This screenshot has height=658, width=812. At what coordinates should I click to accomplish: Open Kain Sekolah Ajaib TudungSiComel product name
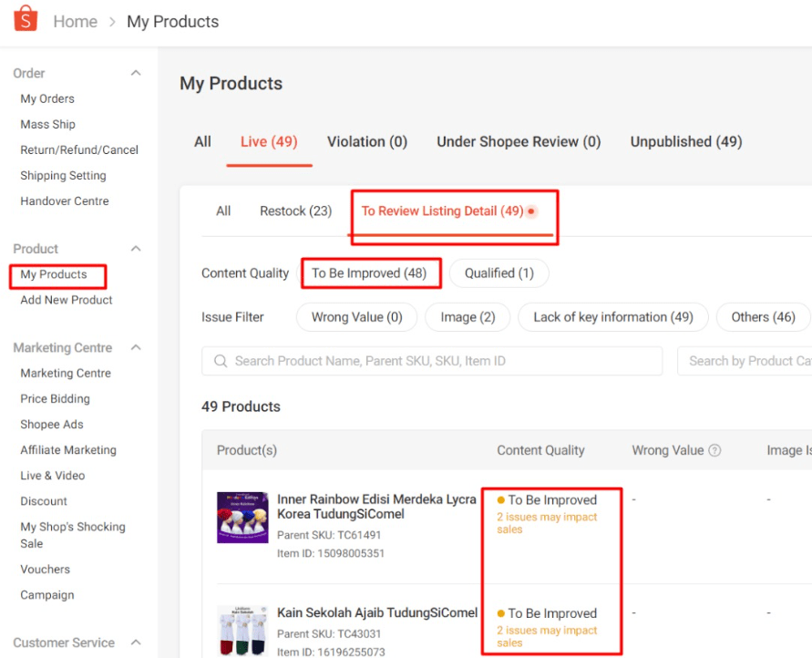377,613
